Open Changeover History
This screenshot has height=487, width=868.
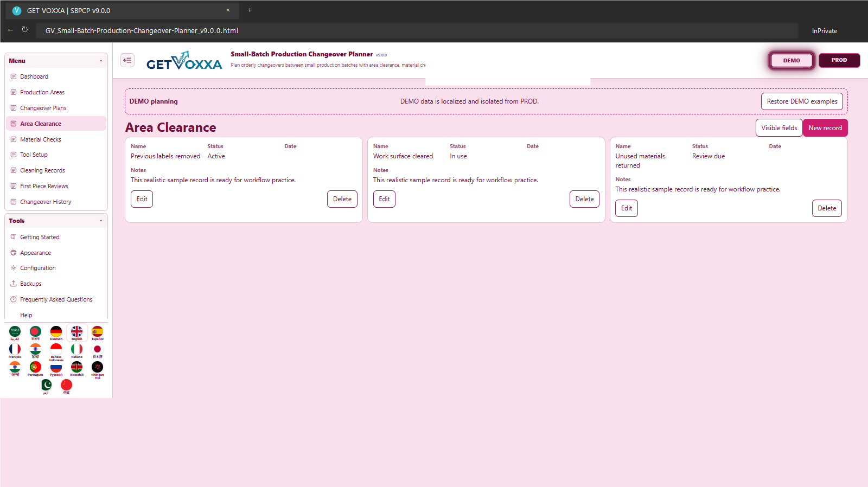click(x=56, y=202)
